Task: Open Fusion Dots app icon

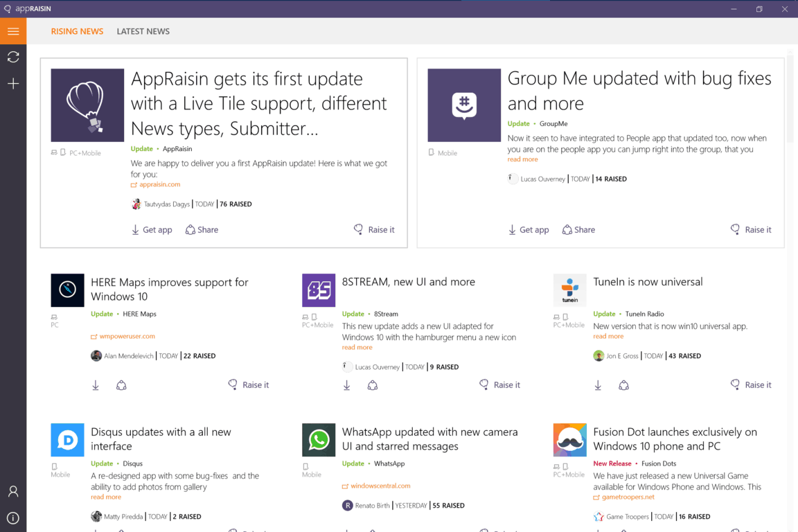Action: tap(570, 440)
